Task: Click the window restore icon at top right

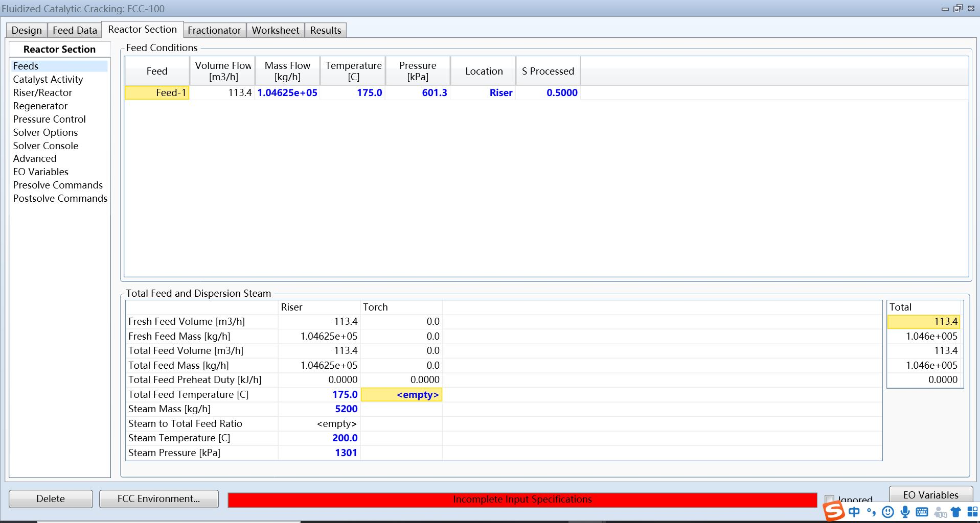Action: coord(958,8)
